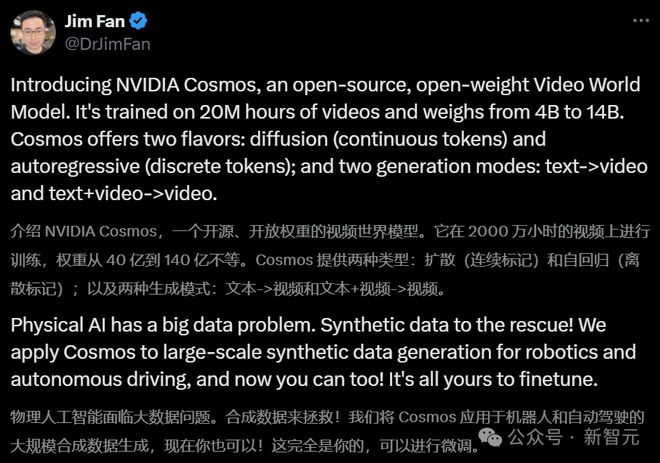The image size is (660, 463).
Task: Click the 公众号 watermark label
Action: [x=535, y=436]
